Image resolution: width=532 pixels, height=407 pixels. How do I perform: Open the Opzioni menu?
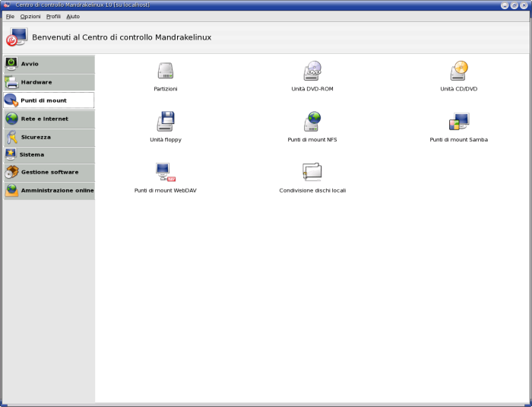(30, 16)
